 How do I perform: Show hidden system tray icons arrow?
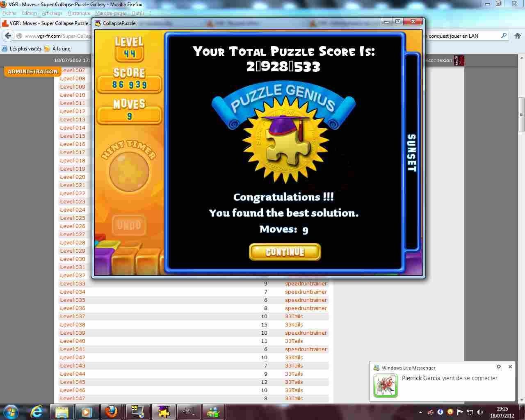point(420,412)
